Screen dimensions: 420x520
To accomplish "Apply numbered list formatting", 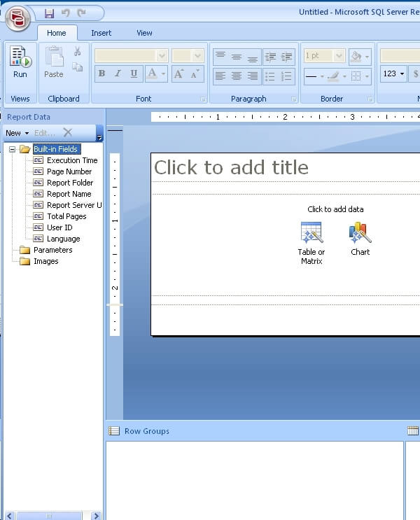I will click(286, 76).
